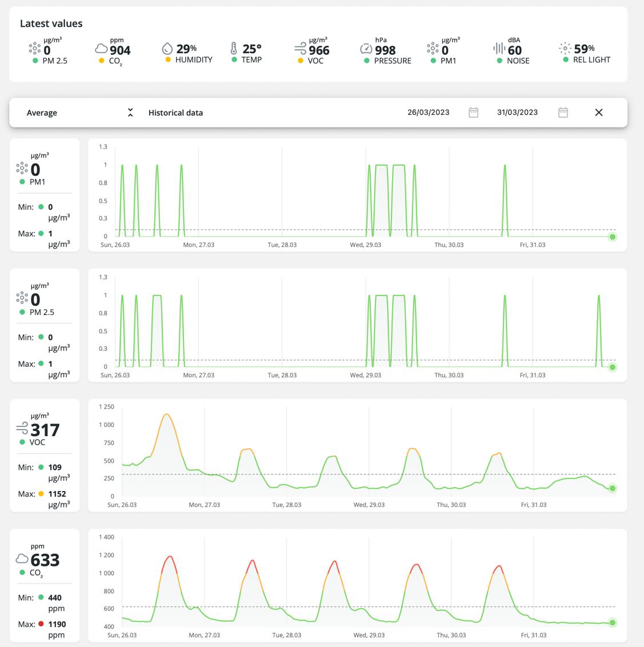644x647 pixels.
Task: Click the red Max indicator dot for CO2
Action: (41, 624)
